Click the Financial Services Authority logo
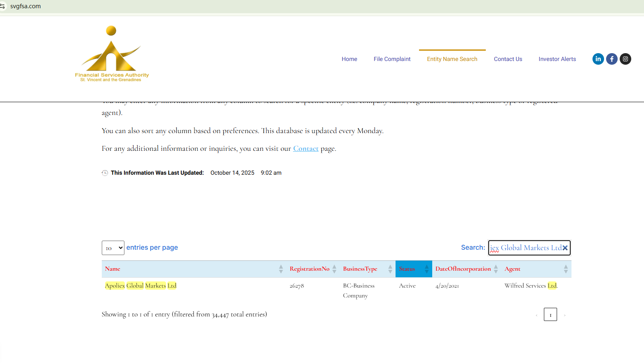The height and width of the screenshot is (363, 644). click(112, 54)
